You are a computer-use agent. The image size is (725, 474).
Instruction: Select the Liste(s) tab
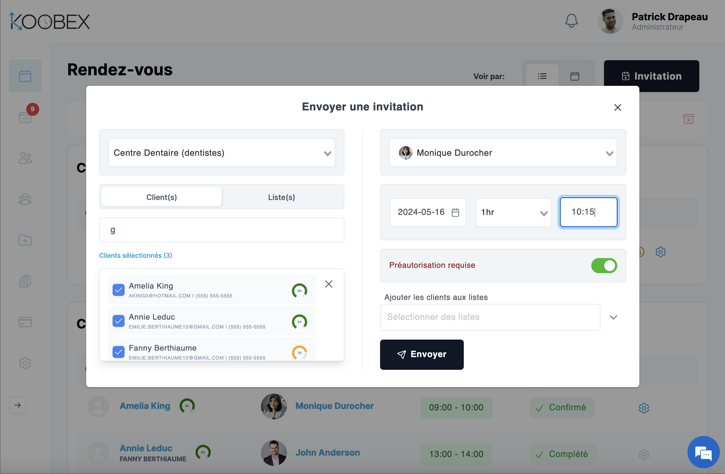click(x=281, y=197)
